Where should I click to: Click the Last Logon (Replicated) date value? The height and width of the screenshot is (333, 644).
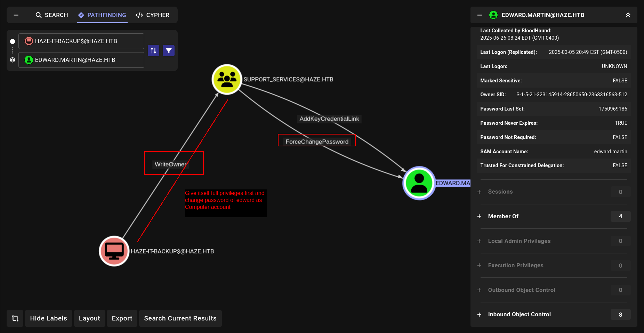(588, 52)
